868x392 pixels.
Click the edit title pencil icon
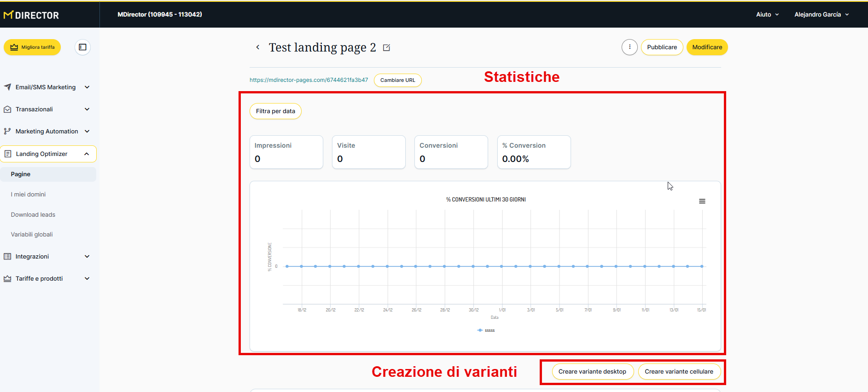[x=386, y=47]
